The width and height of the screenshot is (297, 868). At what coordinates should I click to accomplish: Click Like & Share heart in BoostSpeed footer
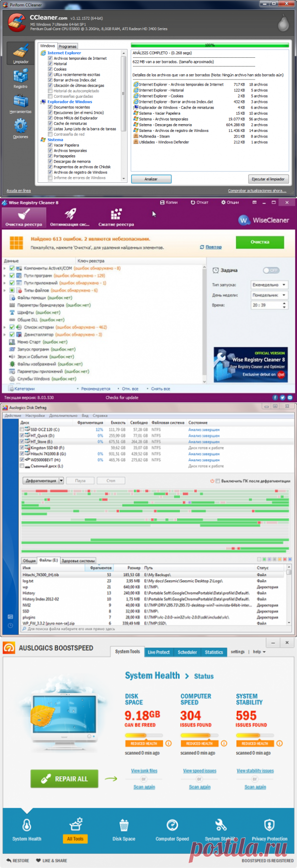[39, 861]
